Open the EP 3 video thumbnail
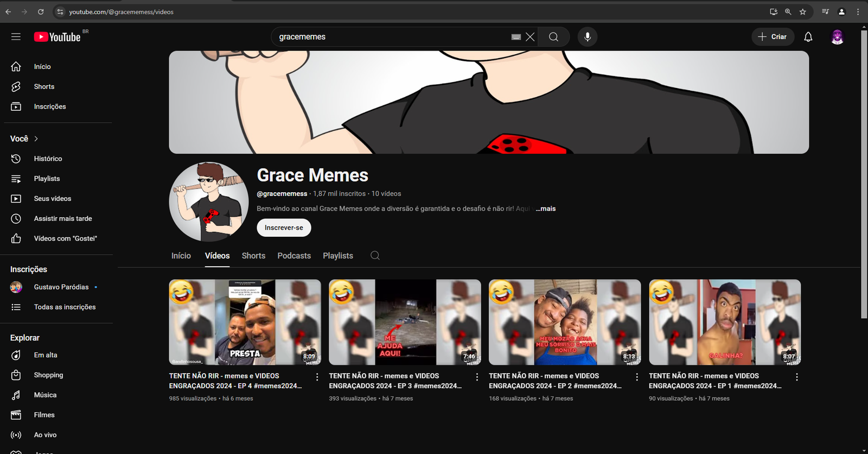 point(405,322)
